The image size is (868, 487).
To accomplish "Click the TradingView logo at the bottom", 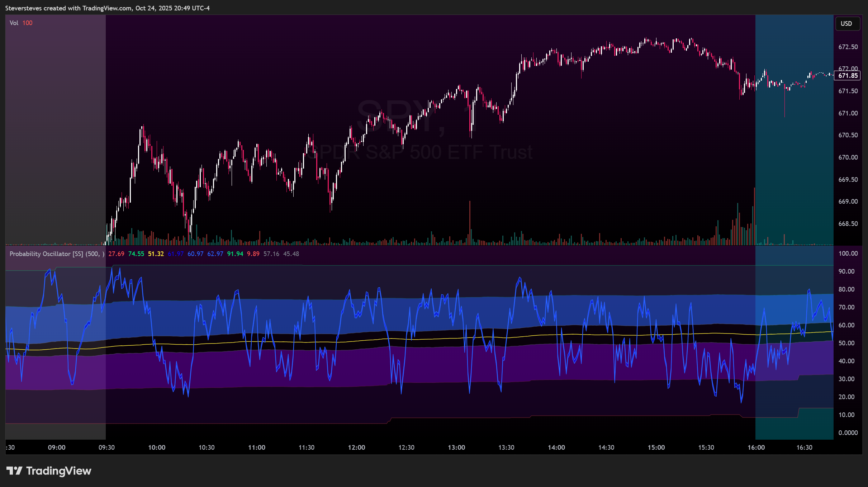I will [x=49, y=471].
